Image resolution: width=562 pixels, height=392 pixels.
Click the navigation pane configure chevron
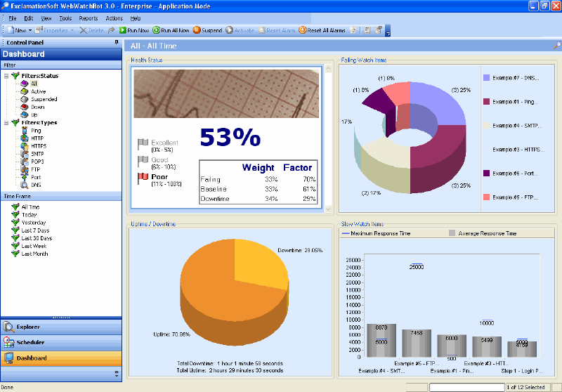[x=116, y=374]
